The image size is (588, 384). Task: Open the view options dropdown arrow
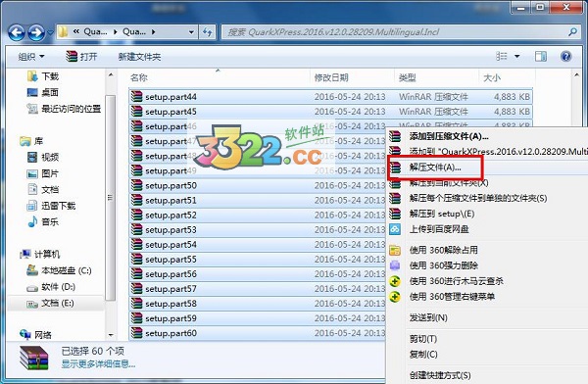tap(517, 57)
